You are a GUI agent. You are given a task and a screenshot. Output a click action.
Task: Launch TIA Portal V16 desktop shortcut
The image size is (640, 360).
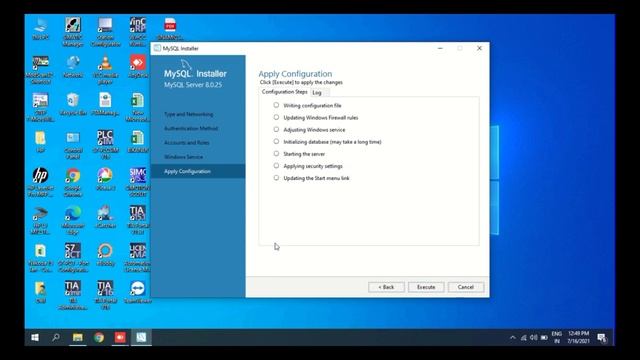click(x=105, y=295)
